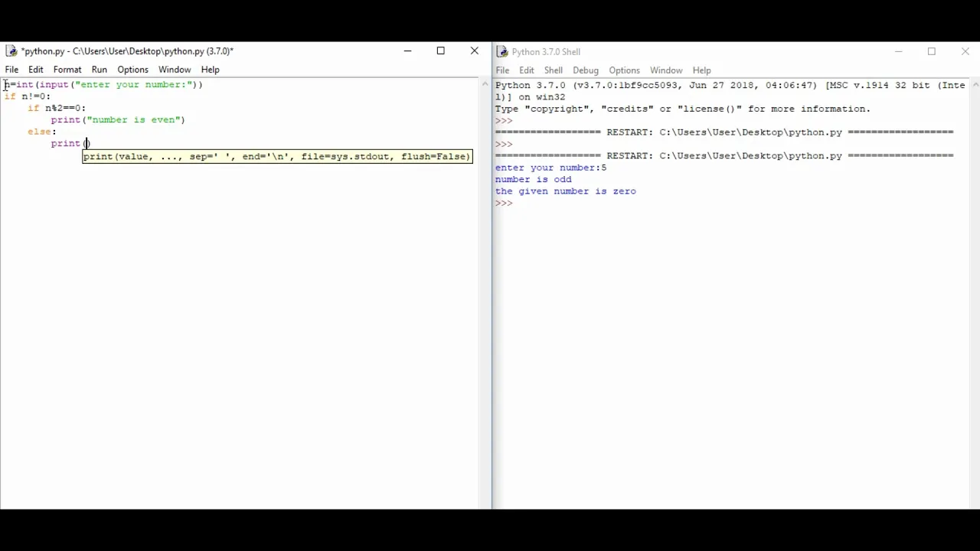Viewport: 980px width, 551px height.
Task: Click the shell's vertical scrollbar up arrow
Action: tap(975, 85)
